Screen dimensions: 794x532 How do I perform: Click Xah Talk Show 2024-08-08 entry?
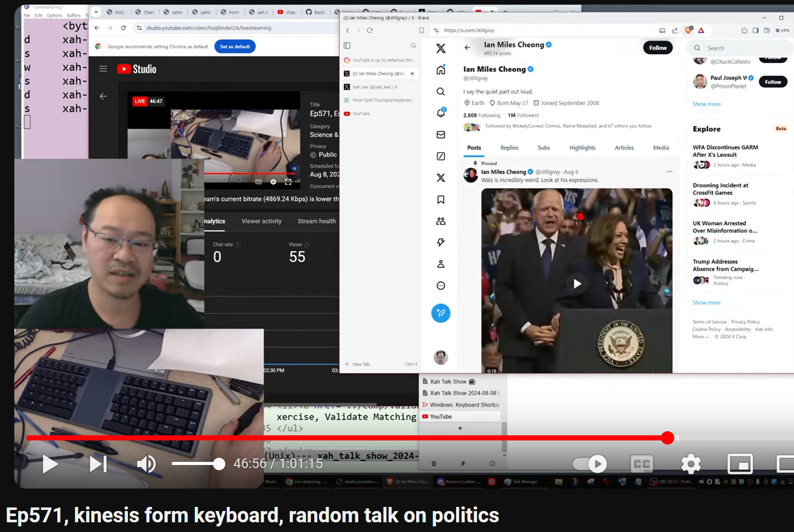coord(461,393)
